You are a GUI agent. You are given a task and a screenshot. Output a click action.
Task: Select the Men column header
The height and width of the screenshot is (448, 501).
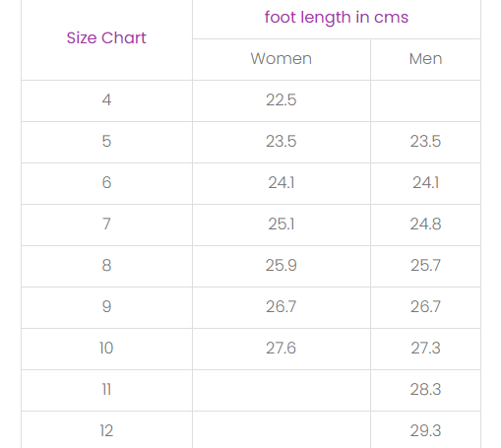click(425, 59)
